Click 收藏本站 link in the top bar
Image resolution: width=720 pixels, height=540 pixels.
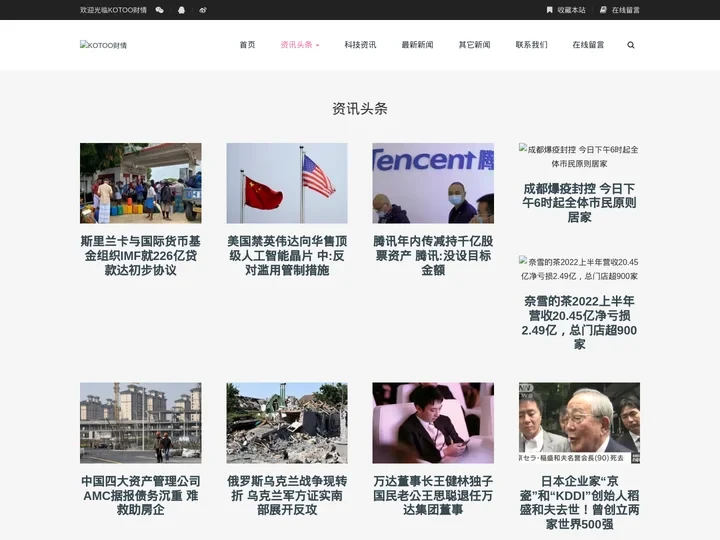point(571,10)
